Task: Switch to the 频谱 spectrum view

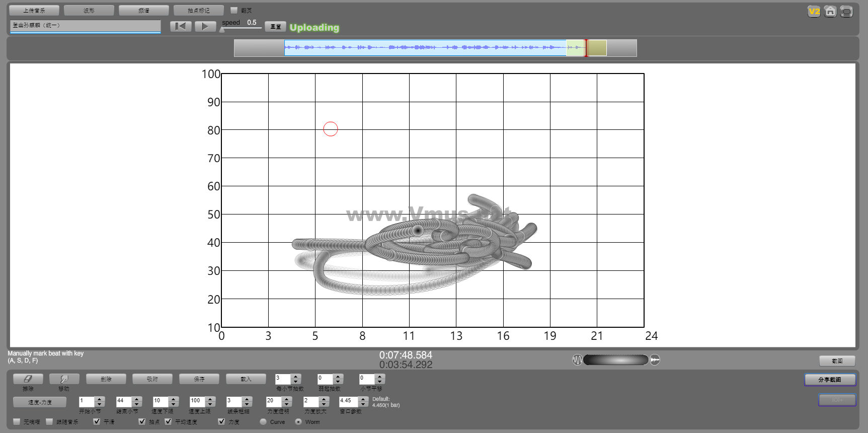Action: tap(144, 10)
